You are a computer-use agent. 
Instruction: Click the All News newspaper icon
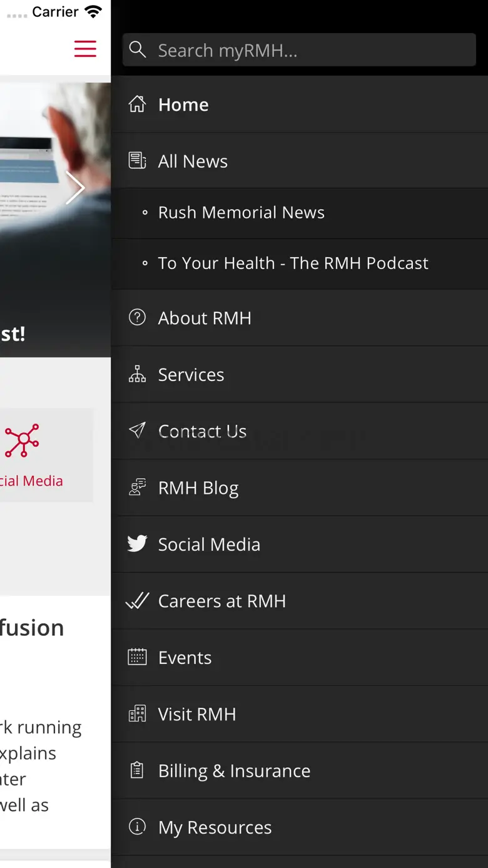(x=137, y=161)
